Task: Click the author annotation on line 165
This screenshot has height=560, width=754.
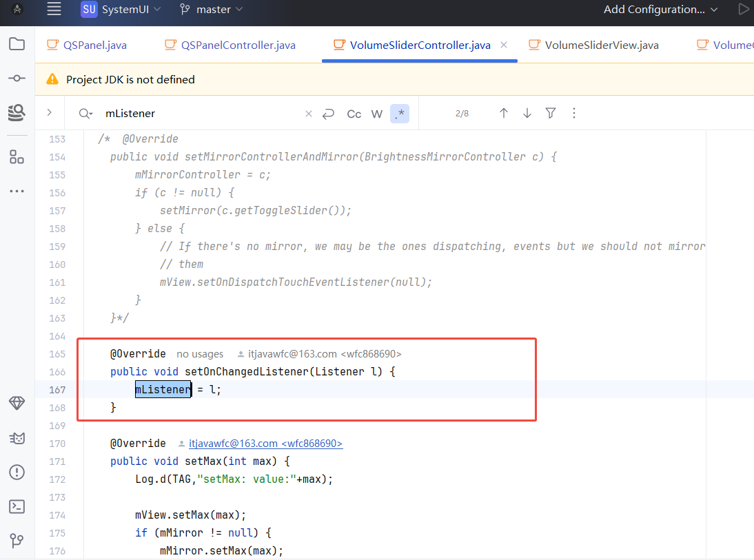Action: [319, 354]
